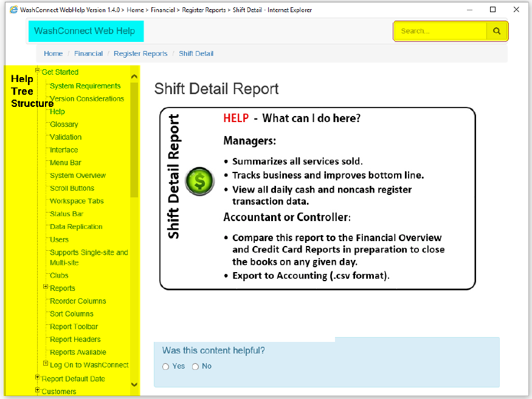Open Financial in the breadcrumb

coord(88,53)
